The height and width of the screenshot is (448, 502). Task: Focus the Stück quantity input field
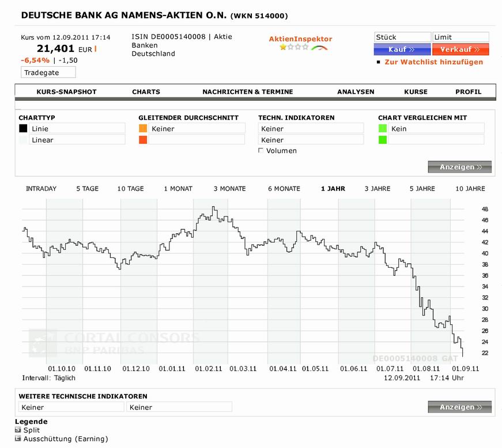pyautogui.click(x=402, y=37)
